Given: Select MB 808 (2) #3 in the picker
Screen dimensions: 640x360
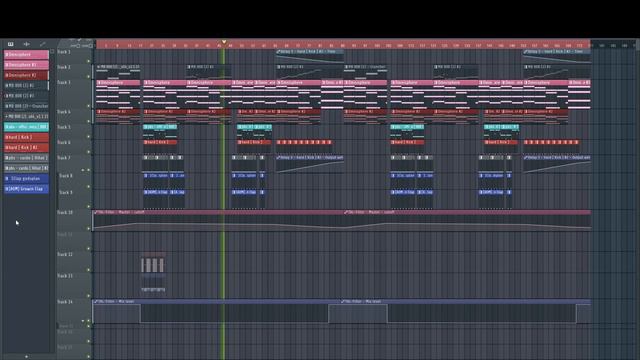Looking at the screenshot, I should click(26, 96).
